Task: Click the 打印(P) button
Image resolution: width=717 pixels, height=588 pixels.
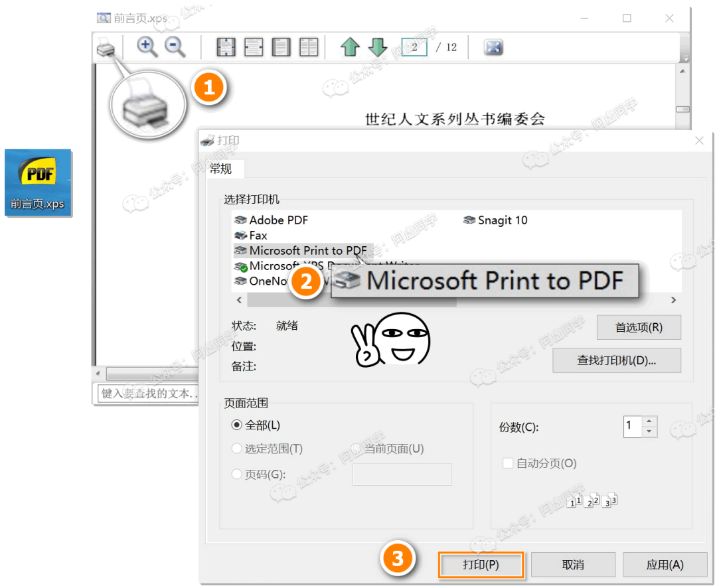Action: pos(481,565)
